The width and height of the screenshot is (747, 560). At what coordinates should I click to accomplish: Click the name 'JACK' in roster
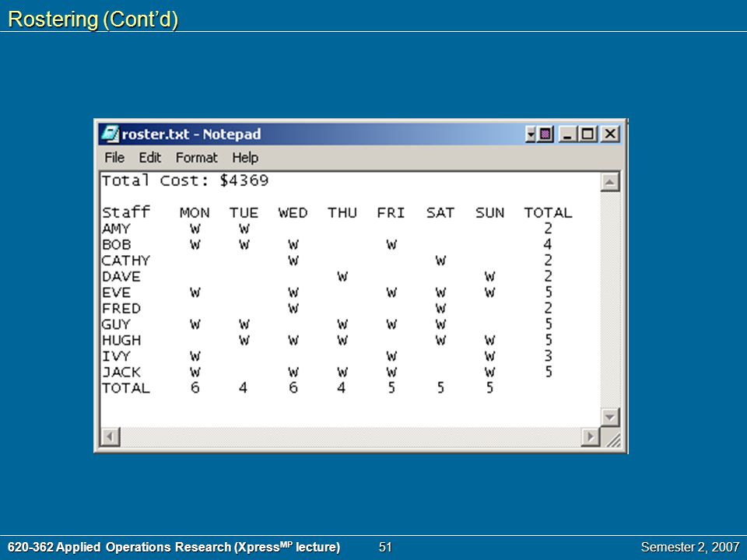tap(121, 372)
